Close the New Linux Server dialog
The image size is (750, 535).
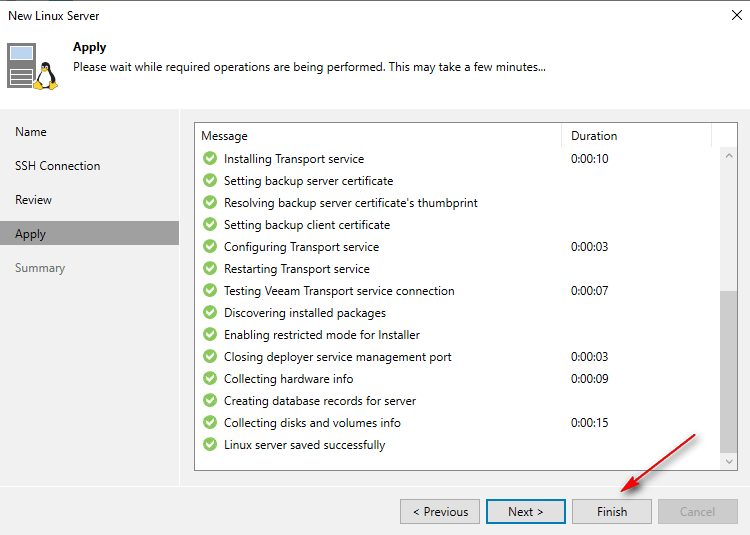(x=736, y=16)
